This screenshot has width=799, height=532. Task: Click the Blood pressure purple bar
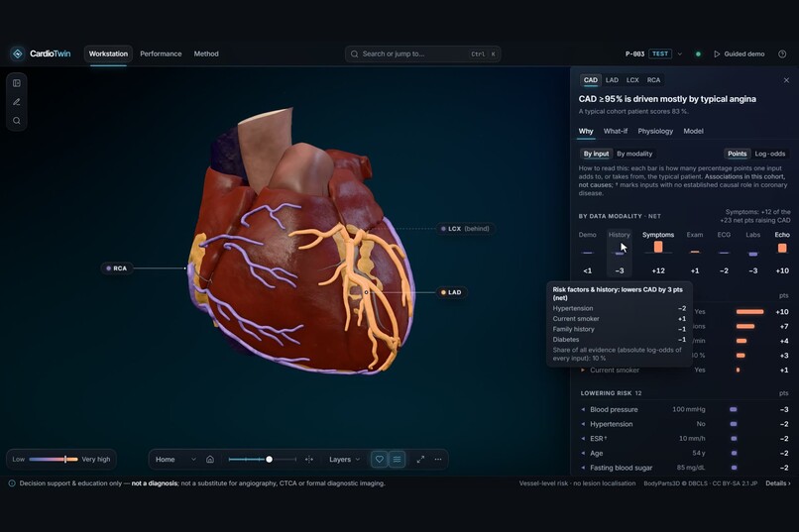point(734,409)
